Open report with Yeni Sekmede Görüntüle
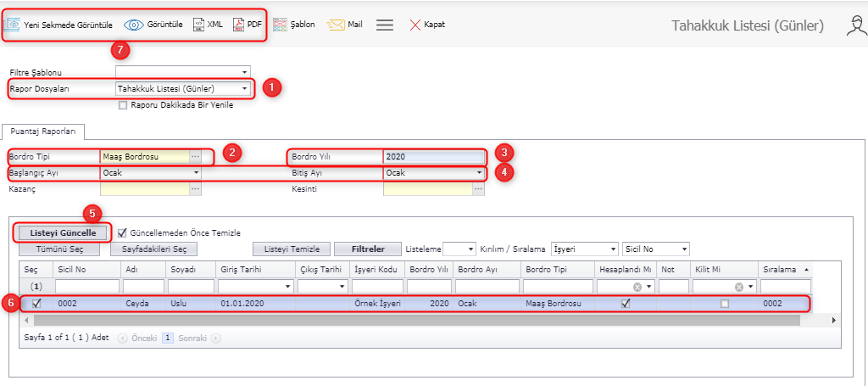This screenshot has height=386, width=868. 58,25
